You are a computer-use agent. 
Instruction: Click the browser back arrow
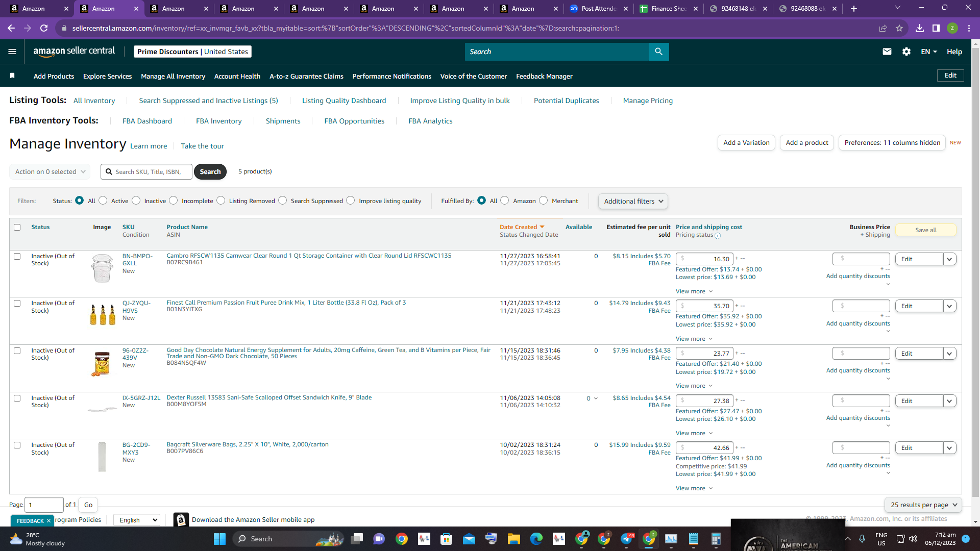(11, 28)
